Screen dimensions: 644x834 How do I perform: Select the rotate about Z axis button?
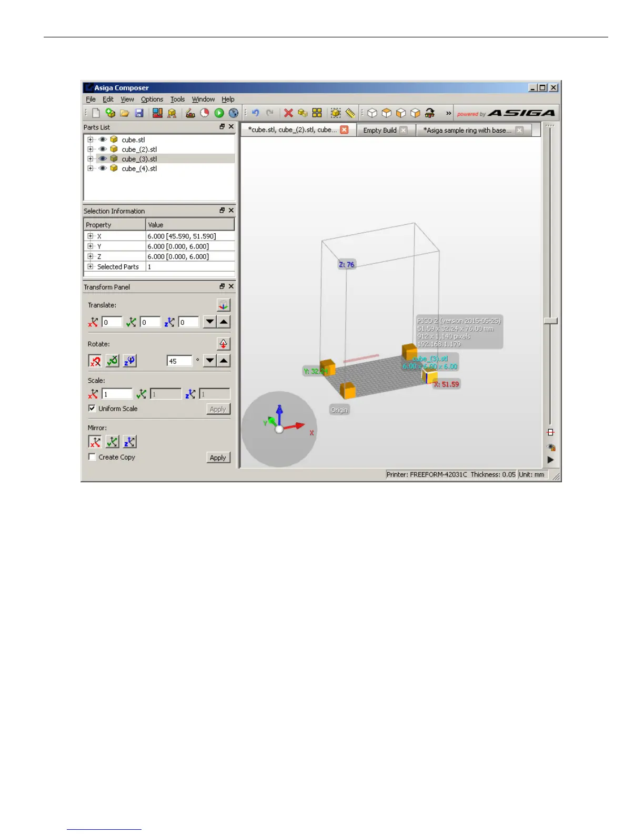129,361
